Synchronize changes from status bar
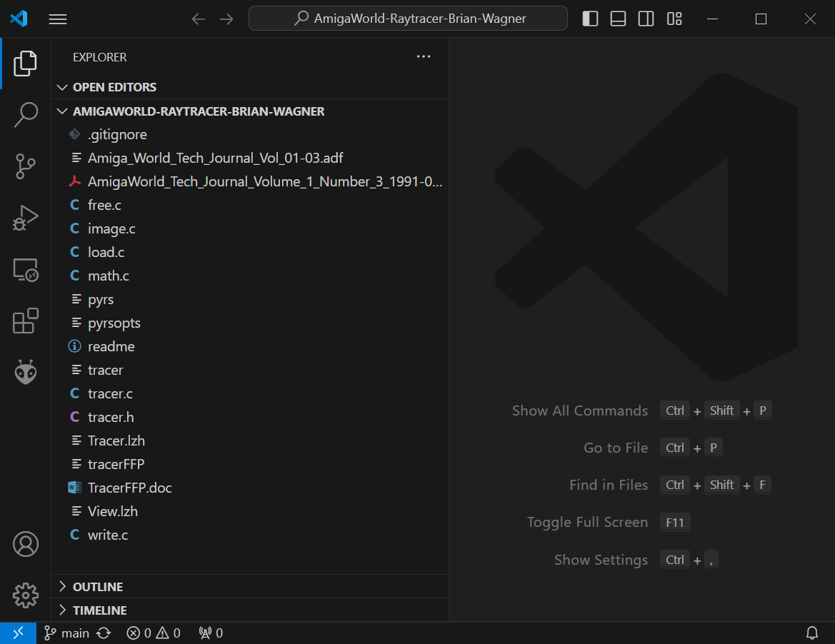This screenshot has width=835, height=644. click(x=104, y=633)
